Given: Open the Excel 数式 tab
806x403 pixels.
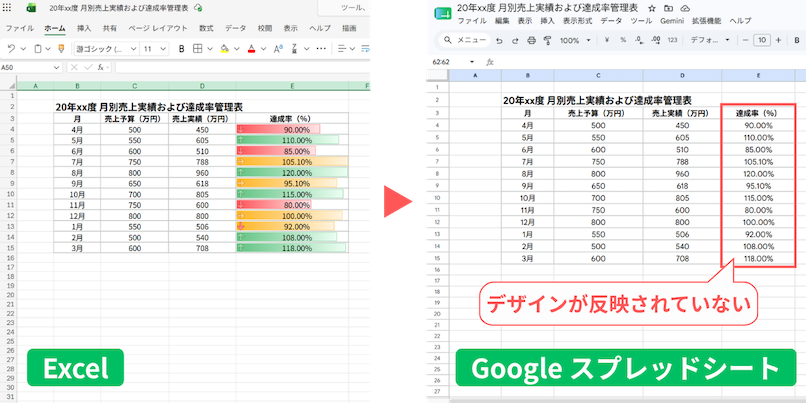Looking at the screenshot, I should [x=206, y=28].
